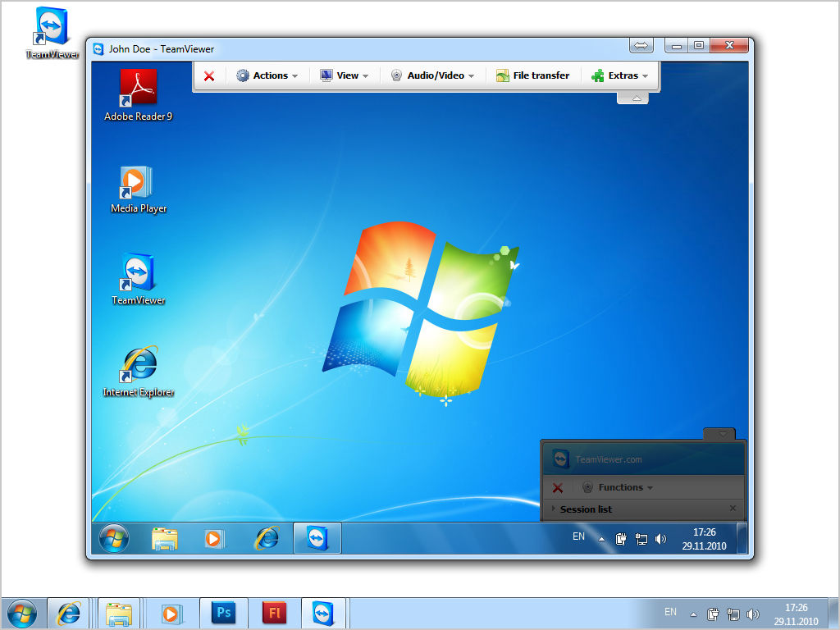840x630 pixels.
Task: Open the Extras menu
Action: (x=619, y=75)
